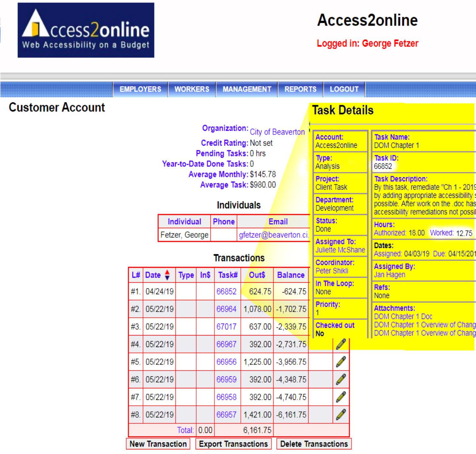This screenshot has height=454, width=476.
Task: Edit transaction #7 with the pencil icon
Action: coord(341,397)
